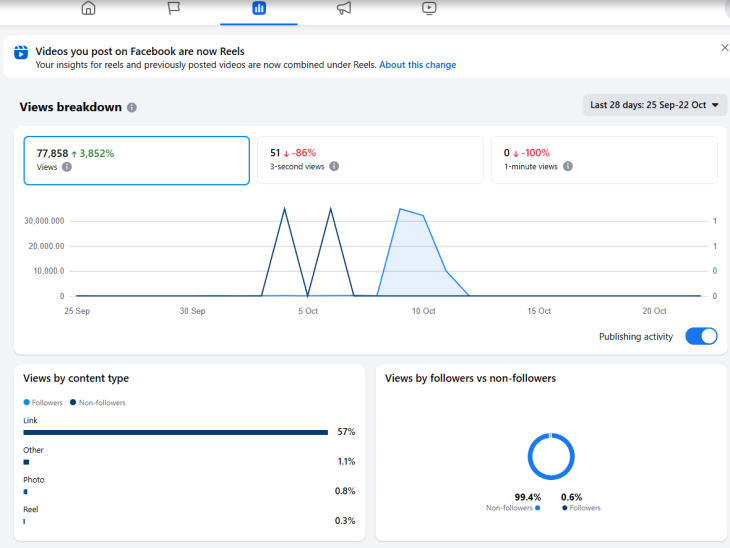Select the Views metric card
The width and height of the screenshot is (730, 548).
136,160
